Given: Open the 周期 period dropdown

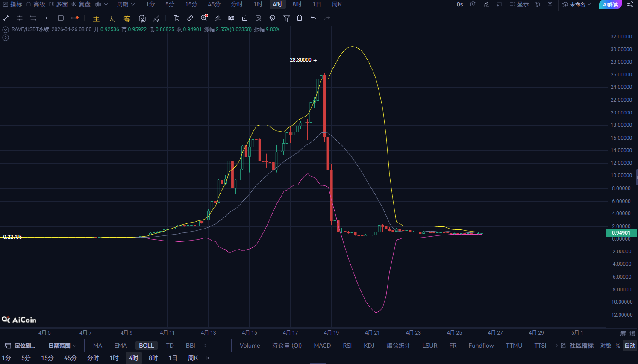Looking at the screenshot, I should click(x=126, y=4).
